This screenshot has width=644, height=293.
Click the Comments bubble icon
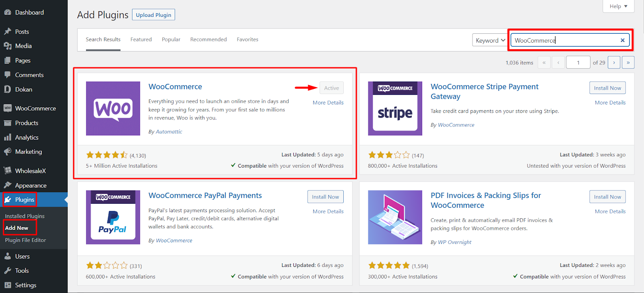coord(8,75)
